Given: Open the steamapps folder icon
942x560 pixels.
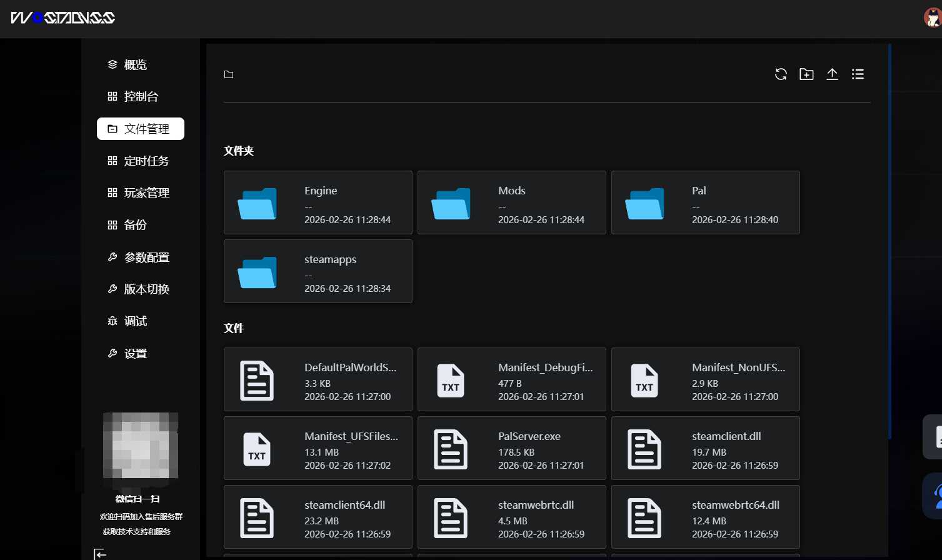Looking at the screenshot, I should click(x=257, y=272).
